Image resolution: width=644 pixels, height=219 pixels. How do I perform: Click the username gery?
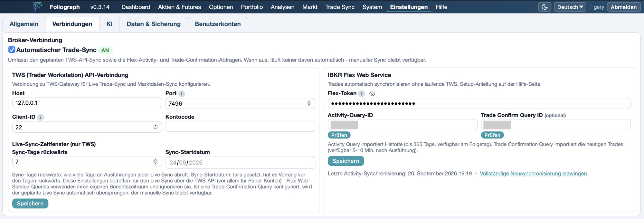click(x=599, y=7)
